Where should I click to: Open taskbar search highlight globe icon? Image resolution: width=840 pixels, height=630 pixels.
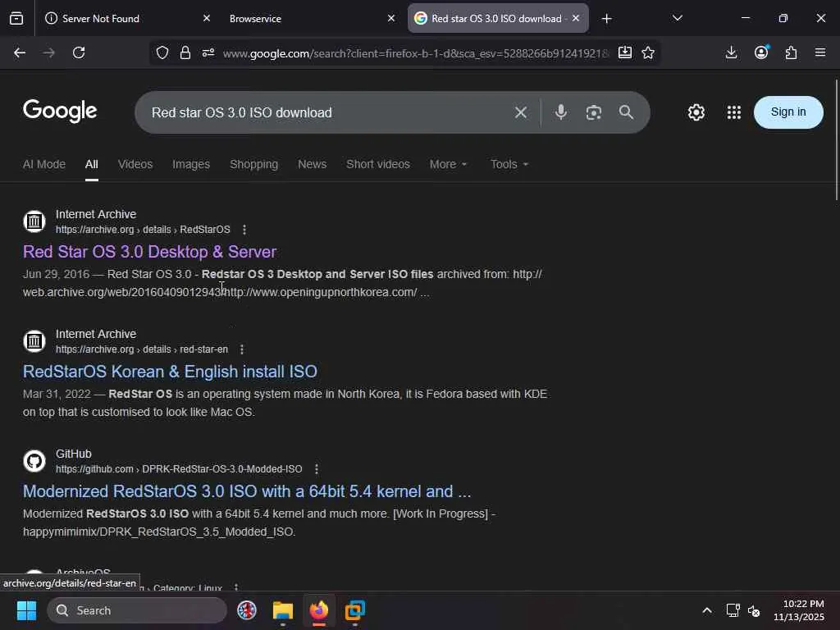pos(247,610)
